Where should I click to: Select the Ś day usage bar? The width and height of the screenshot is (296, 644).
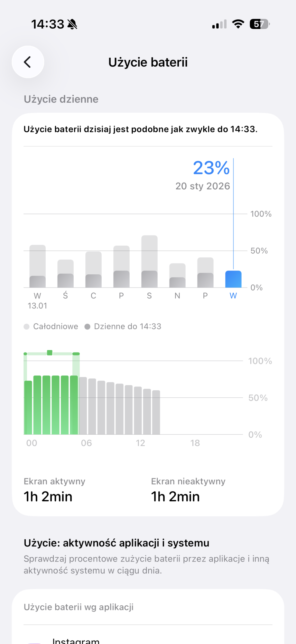tap(65, 274)
